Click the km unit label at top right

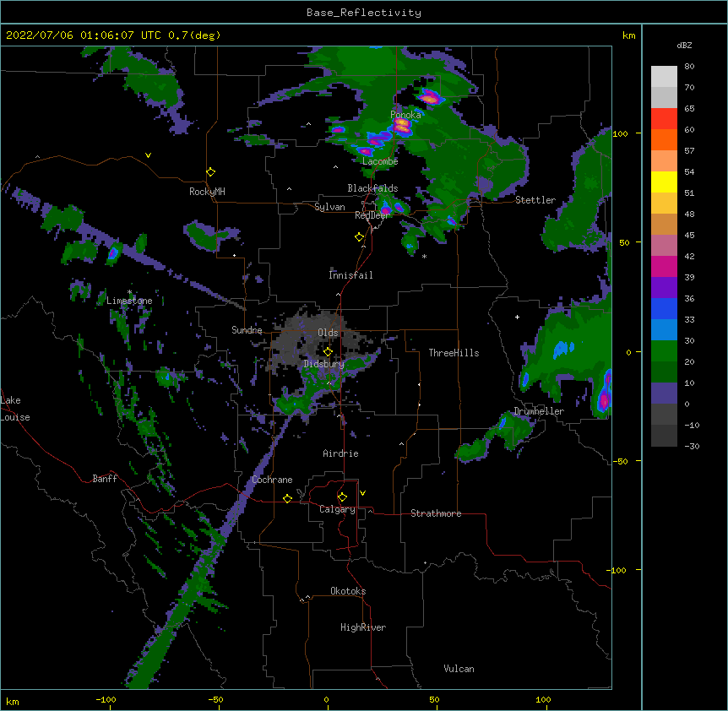coord(629,35)
